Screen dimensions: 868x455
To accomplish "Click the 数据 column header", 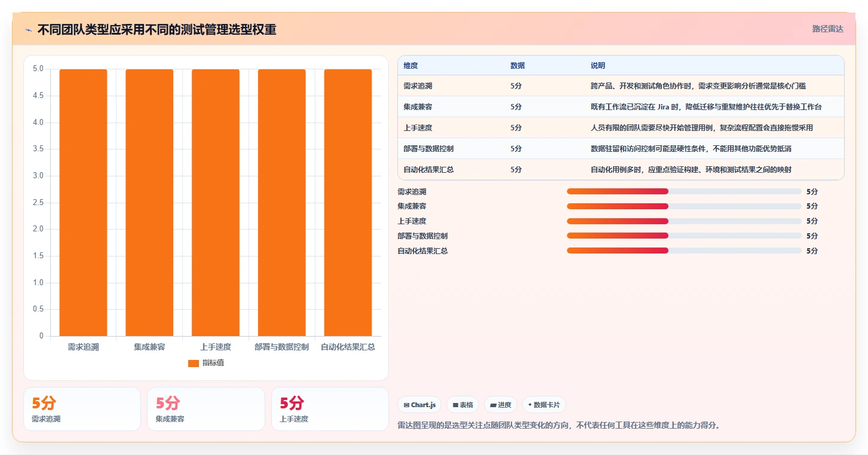I will (517, 66).
